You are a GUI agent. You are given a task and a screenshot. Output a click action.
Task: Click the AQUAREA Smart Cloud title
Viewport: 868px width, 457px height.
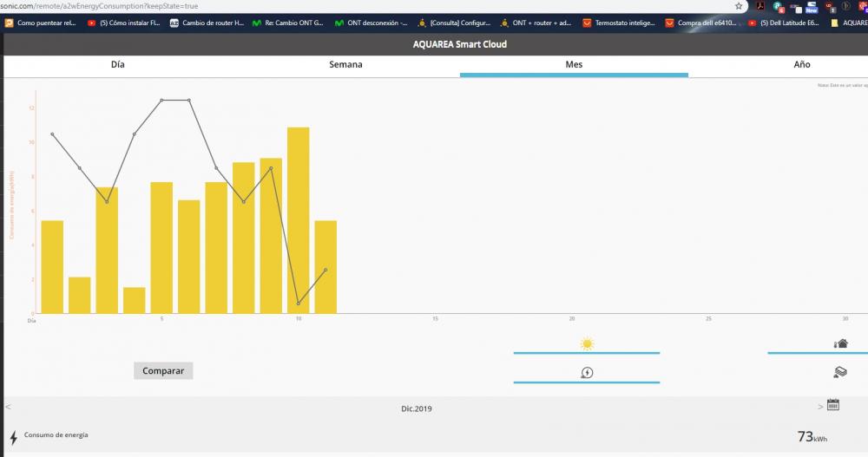tap(460, 44)
